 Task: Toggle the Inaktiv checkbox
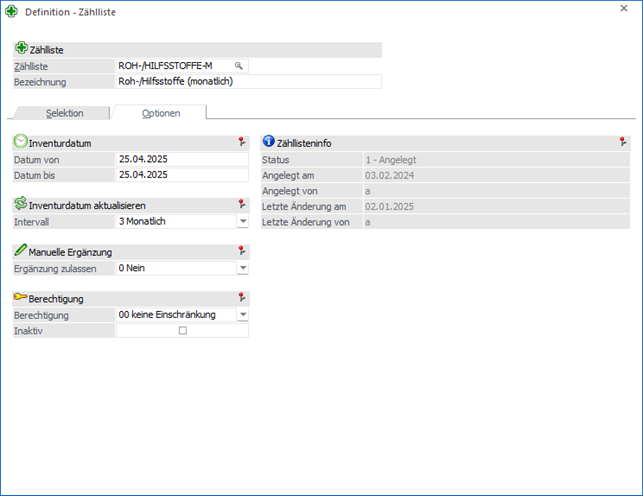[x=182, y=331]
